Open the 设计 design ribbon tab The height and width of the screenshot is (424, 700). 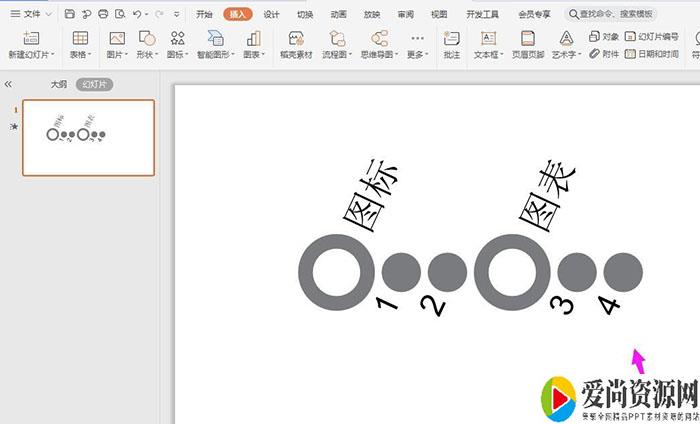point(271,14)
